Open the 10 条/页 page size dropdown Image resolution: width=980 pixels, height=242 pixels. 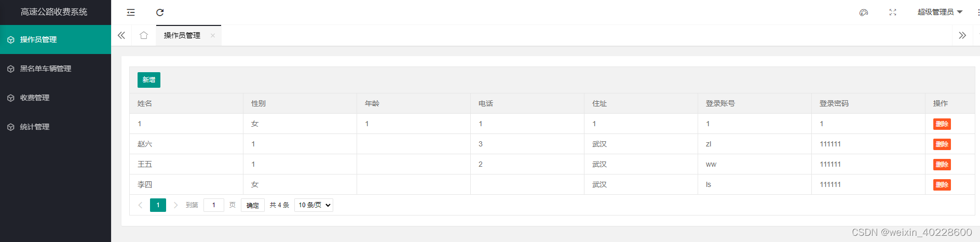coord(314,205)
